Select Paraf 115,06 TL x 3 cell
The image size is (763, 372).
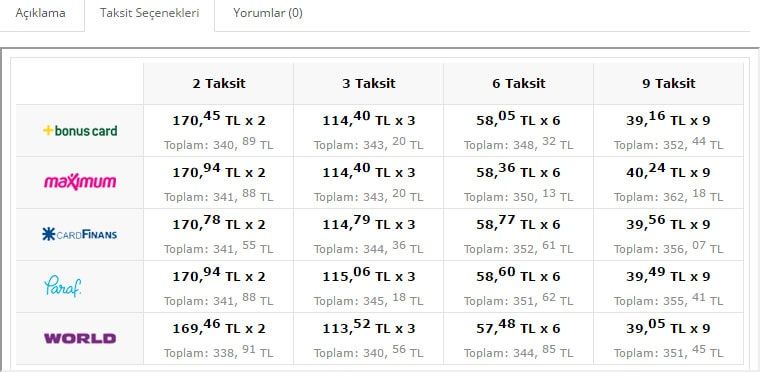(368, 287)
